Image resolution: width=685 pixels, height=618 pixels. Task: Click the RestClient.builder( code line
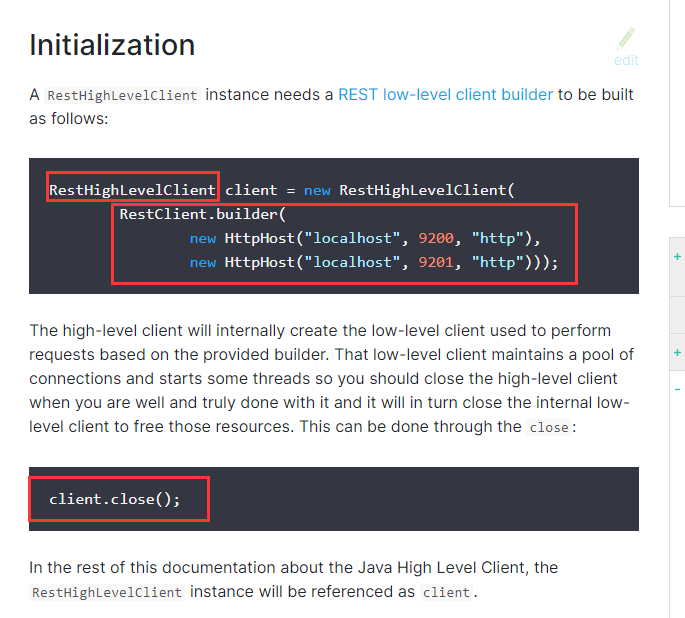(x=202, y=214)
